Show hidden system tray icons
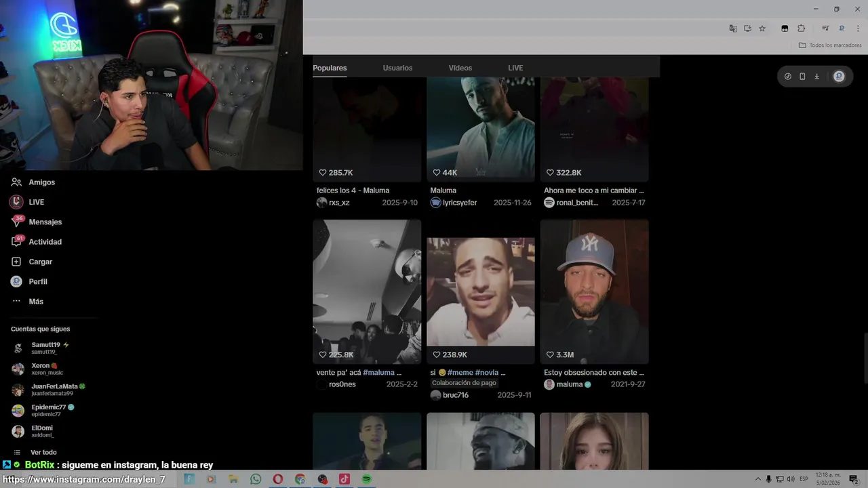Viewport: 868px width, 488px height. click(x=758, y=479)
